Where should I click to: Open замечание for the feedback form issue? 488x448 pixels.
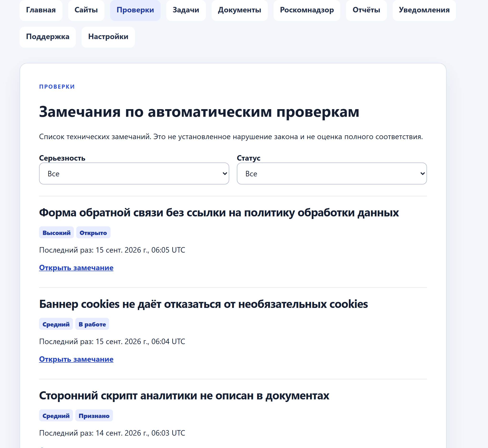[x=76, y=268]
